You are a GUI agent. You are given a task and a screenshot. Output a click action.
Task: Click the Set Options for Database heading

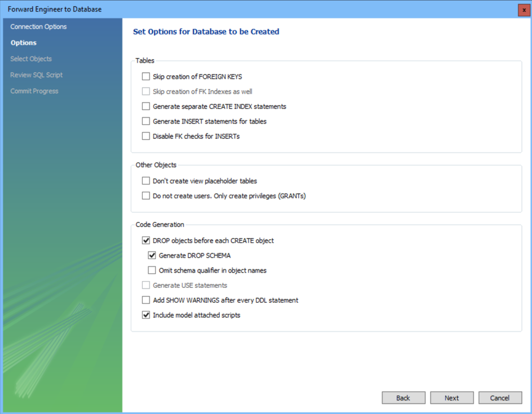pyautogui.click(x=206, y=32)
